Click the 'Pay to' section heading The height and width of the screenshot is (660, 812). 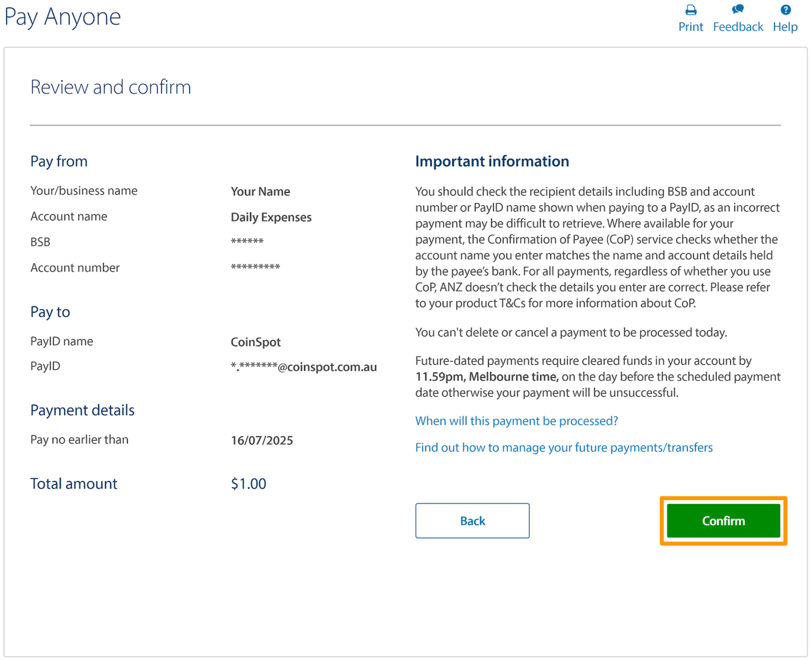(50, 312)
